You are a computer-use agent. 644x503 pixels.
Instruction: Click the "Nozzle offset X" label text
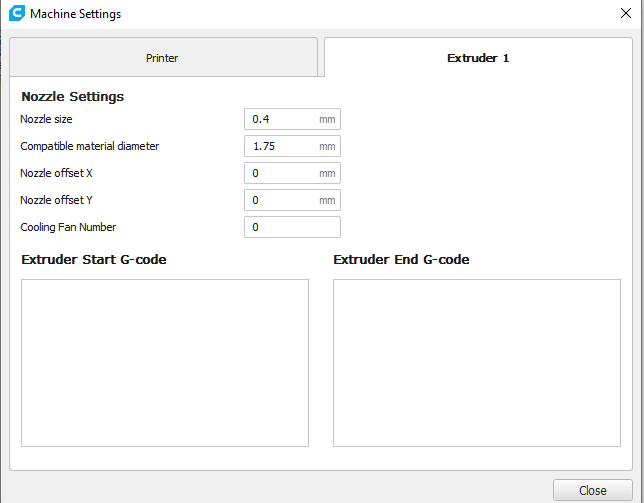click(57, 173)
